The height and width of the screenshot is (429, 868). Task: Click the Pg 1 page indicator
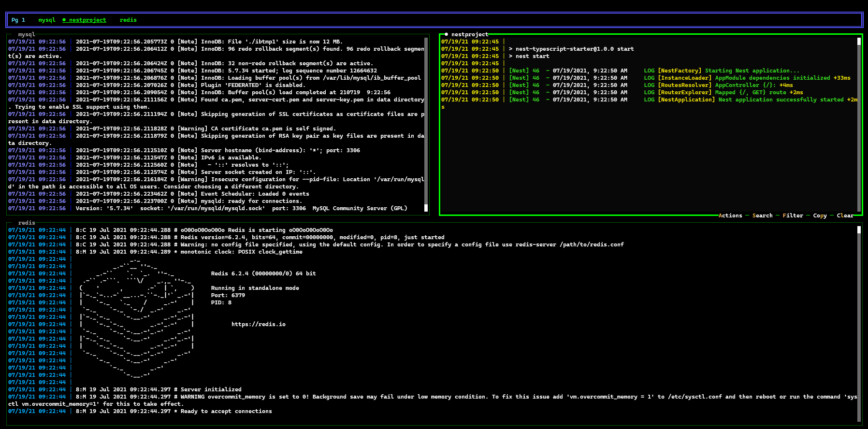(x=18, y=20)
